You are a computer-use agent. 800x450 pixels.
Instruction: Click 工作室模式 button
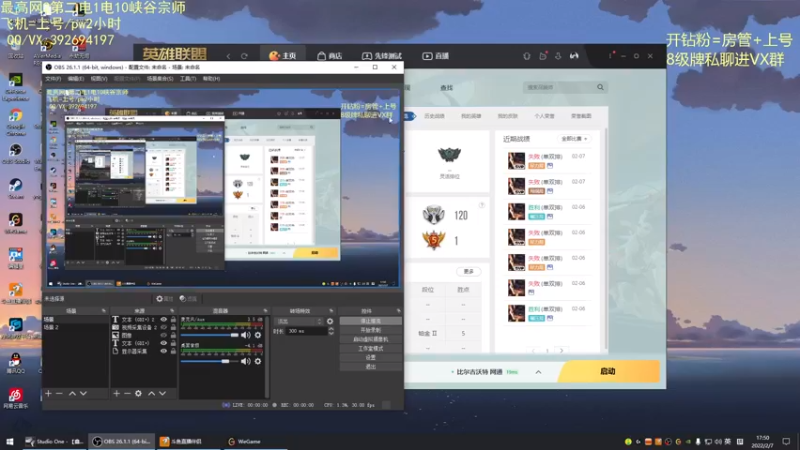pos(370,348)
